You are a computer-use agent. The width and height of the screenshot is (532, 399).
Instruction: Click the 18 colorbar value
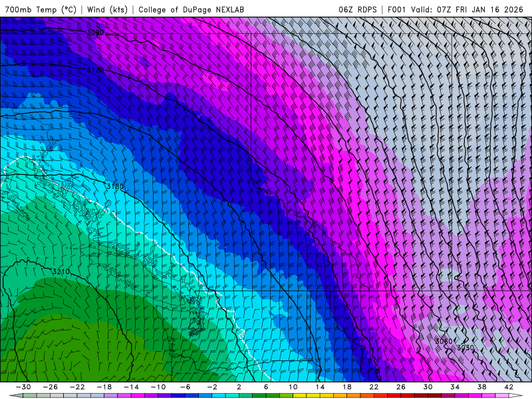pyautogui.click(x=346, y=387)
